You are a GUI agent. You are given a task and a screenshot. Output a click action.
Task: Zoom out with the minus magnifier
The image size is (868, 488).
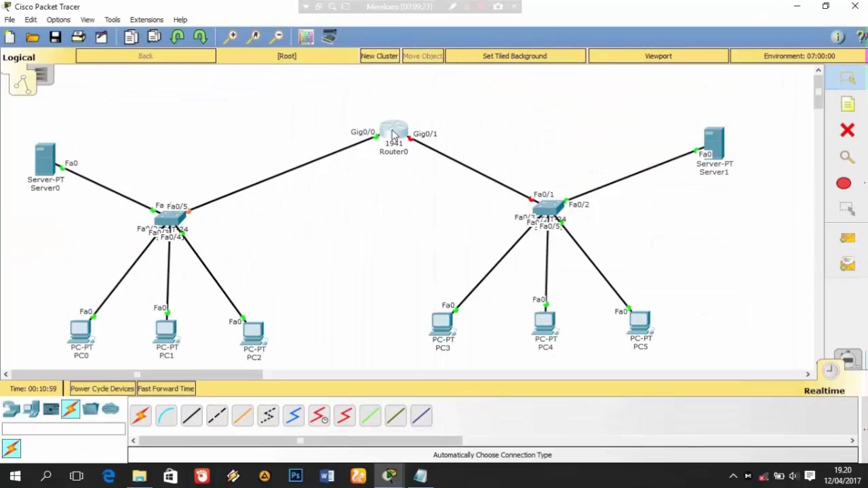277,37
